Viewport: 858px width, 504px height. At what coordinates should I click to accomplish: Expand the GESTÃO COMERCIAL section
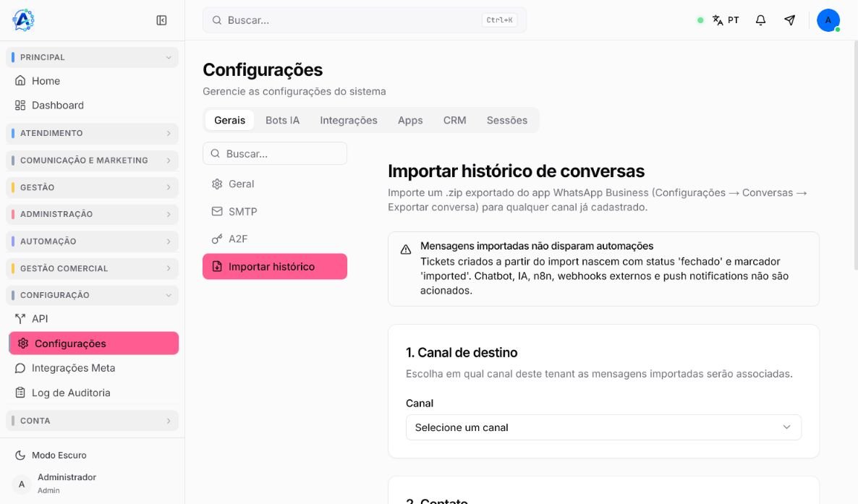92,268
